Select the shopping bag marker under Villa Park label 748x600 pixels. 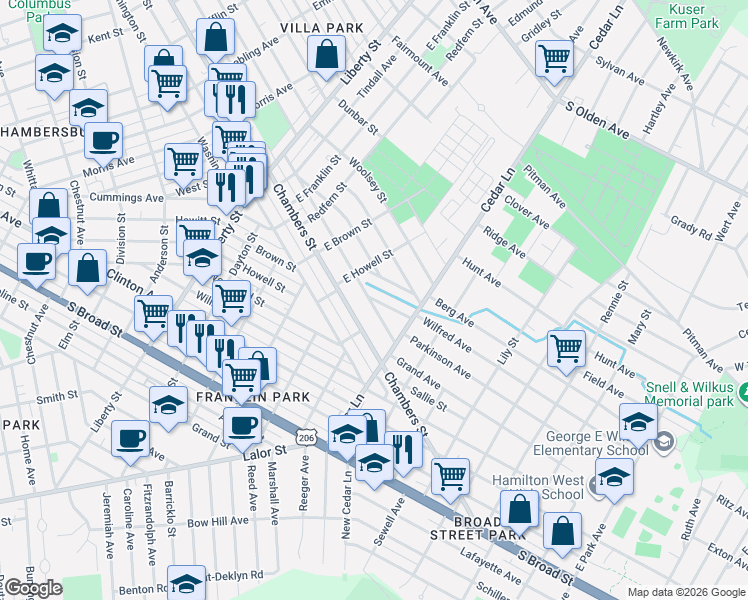pyautogui.click(x=326, y=53)
